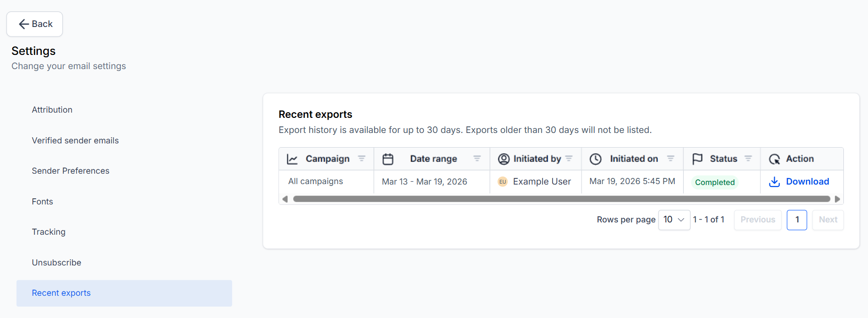The image size is (868, 318).
Task: Open the Fonts settings
Action: [x=43, y=202]
